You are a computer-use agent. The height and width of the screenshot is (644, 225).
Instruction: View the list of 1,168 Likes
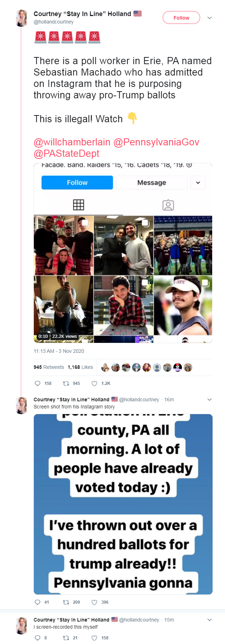point(80,367)
